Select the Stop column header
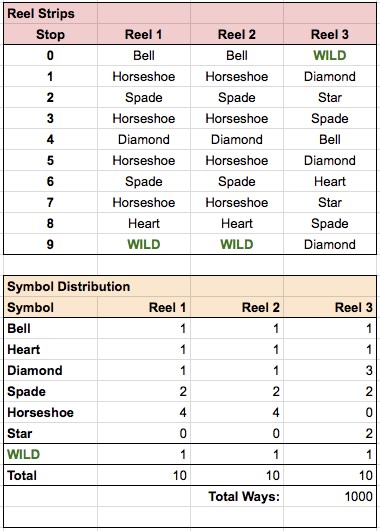This screenshot has height=531, width=380. (50, 34)
